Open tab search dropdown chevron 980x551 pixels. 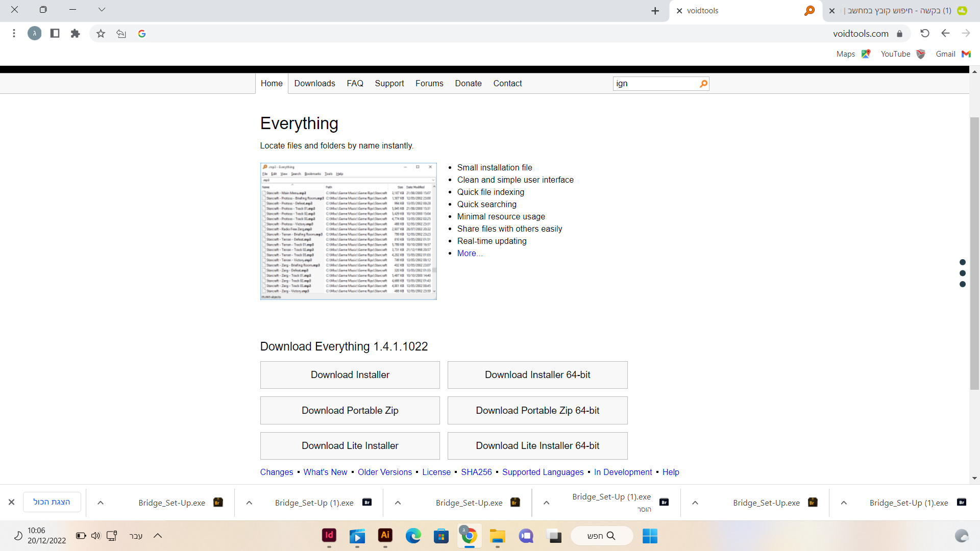click(102, 10)
